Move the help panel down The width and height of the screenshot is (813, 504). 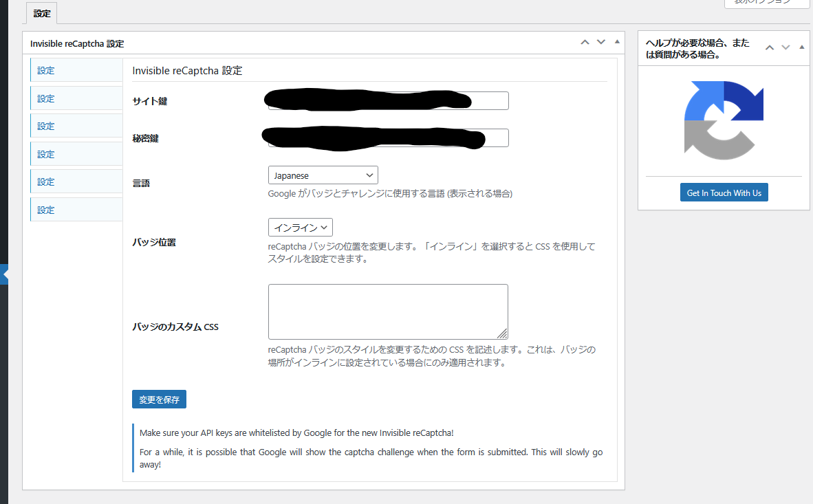pyautogui.click(x=785, y=47)
